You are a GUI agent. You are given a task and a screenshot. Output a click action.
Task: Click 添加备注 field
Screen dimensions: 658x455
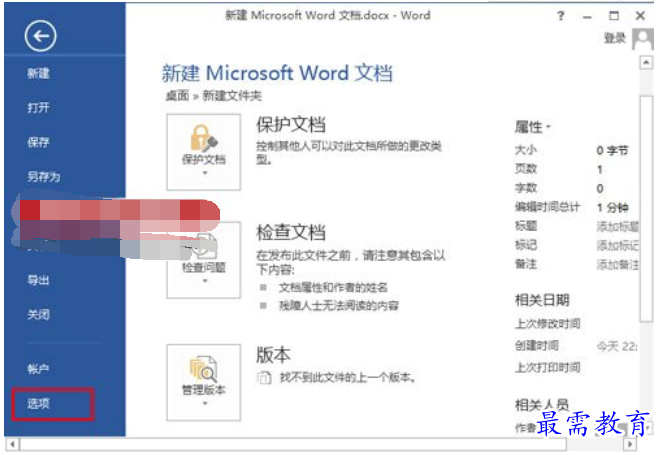click(x=617, y=265)
